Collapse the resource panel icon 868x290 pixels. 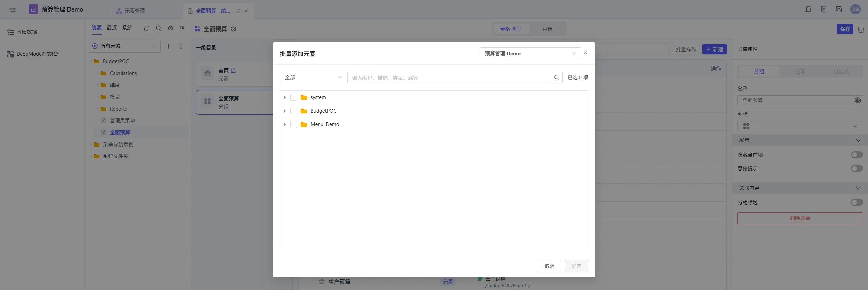tap(182, 28)
